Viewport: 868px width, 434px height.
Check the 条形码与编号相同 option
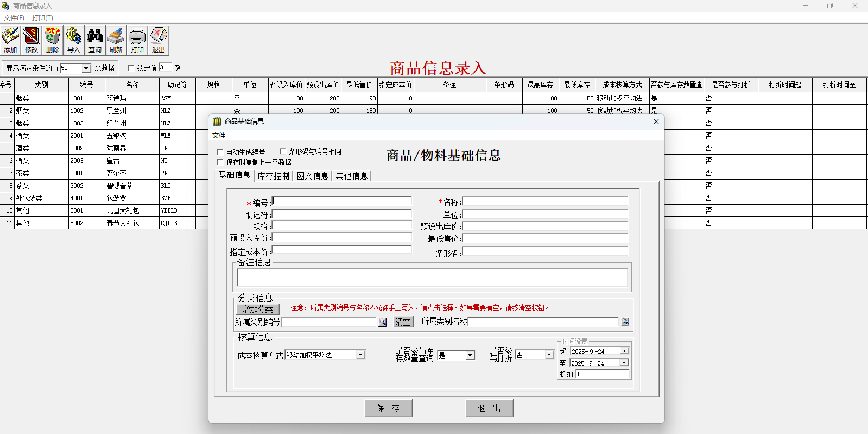[x=282, y=151]
